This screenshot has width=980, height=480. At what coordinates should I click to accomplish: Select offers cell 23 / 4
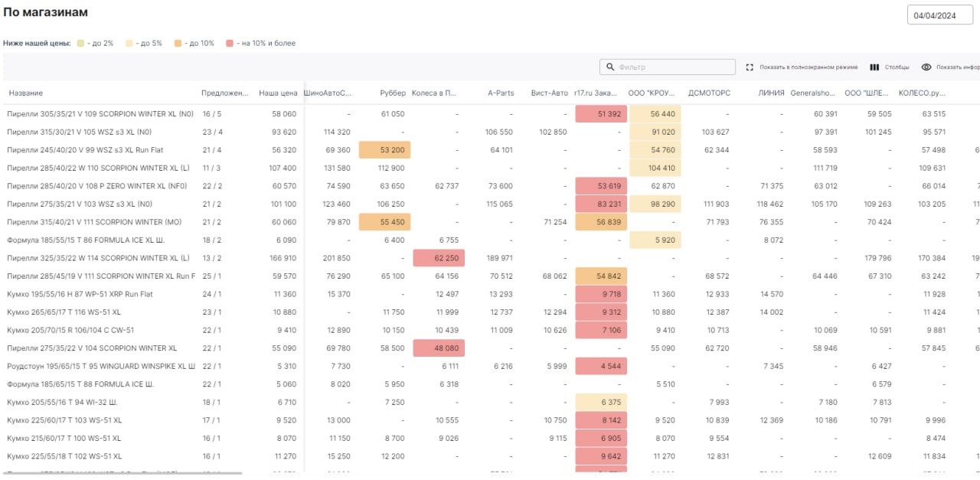[212, 132]
